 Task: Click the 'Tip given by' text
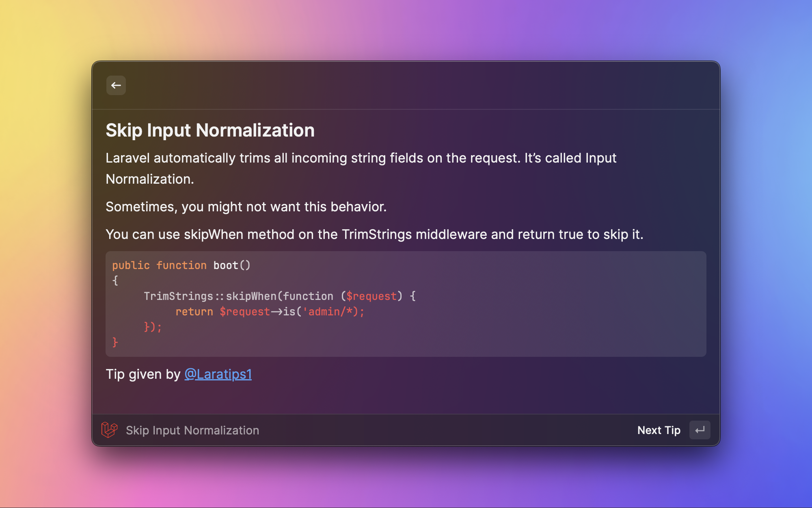tap(143, 374)
